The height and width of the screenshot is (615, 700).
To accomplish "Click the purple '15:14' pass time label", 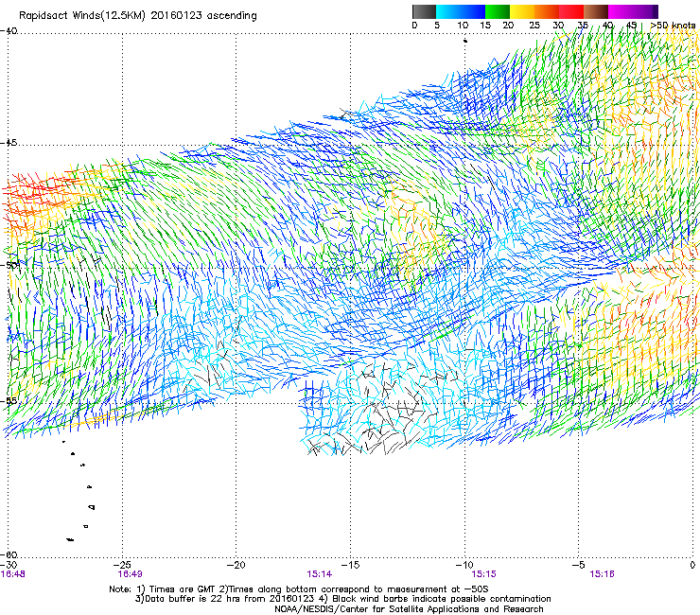I will [319, 574].
